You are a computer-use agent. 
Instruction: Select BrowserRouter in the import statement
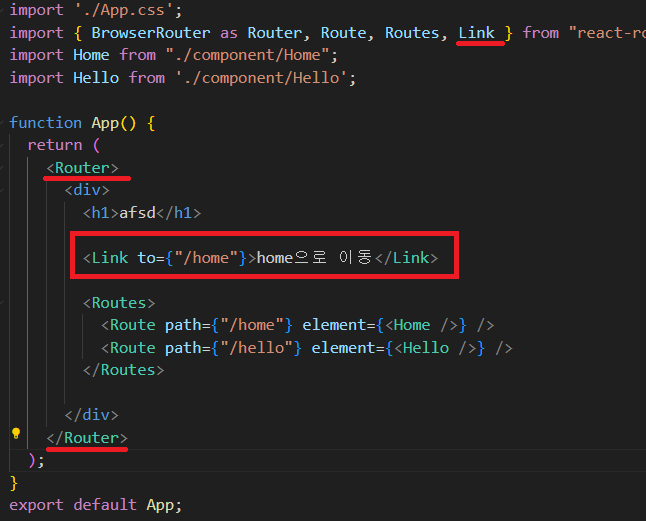pyautogui.click(x=151, y=33)
